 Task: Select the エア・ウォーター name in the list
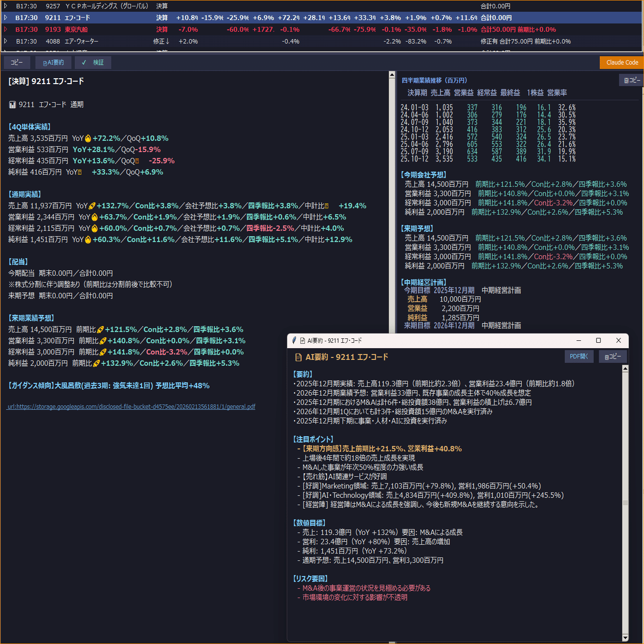82,41
